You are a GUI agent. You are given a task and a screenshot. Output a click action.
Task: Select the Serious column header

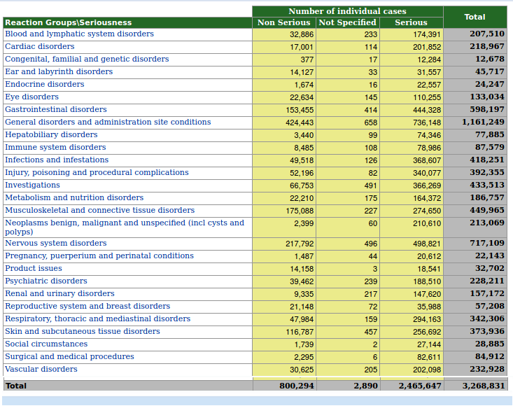click(x=411, y=22)
